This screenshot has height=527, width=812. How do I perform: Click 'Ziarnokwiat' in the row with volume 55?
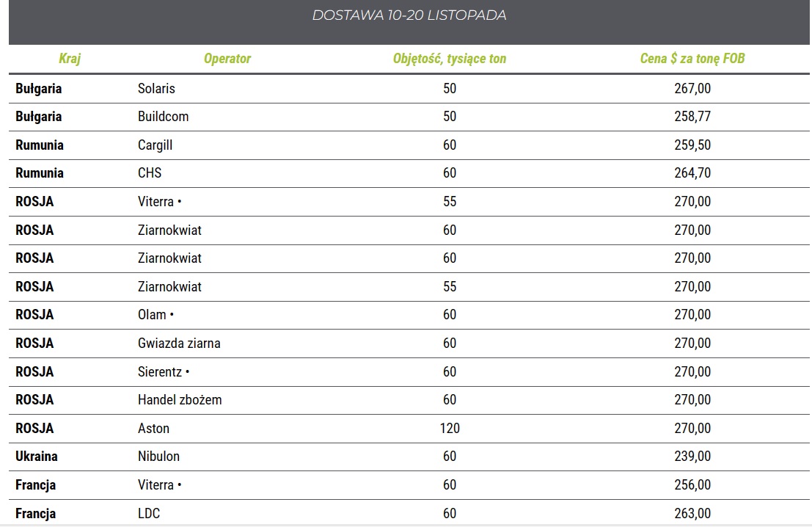pos(169,286)
